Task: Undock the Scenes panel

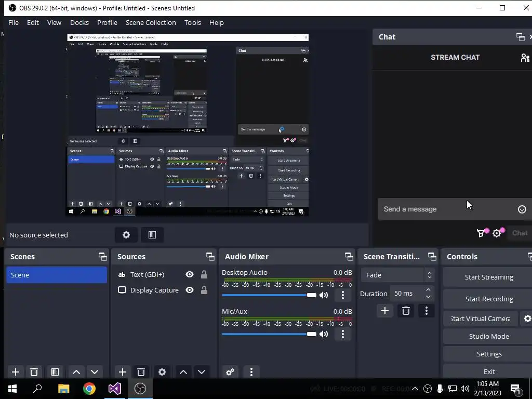Action: (x=102, y=257)
